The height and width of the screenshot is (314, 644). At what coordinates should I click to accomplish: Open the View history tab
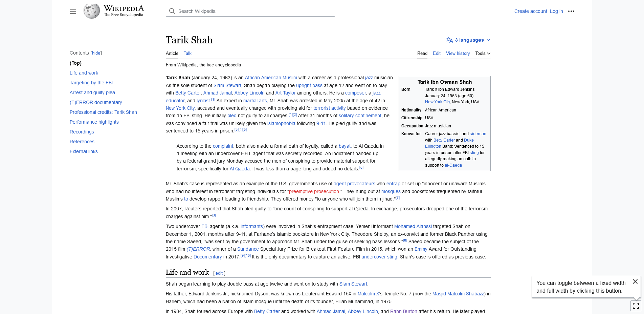pos(458,53)
